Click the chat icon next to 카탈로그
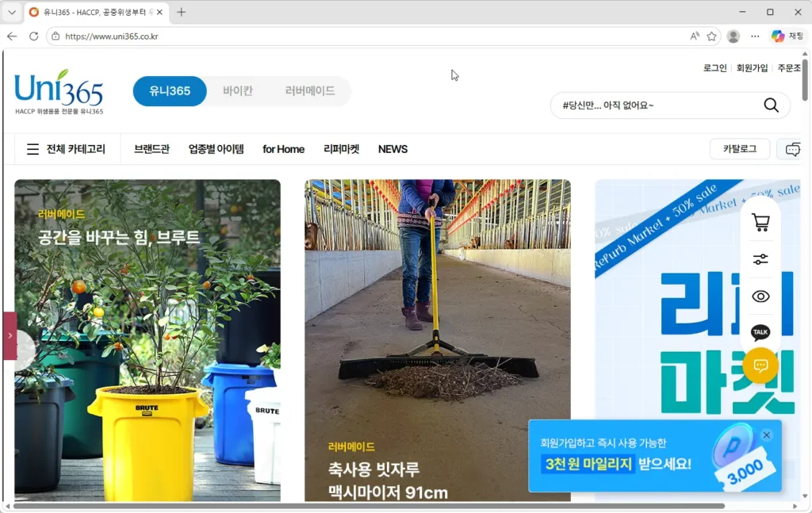Viewport: 812px width, 513px height. click(x=792, y=149)
